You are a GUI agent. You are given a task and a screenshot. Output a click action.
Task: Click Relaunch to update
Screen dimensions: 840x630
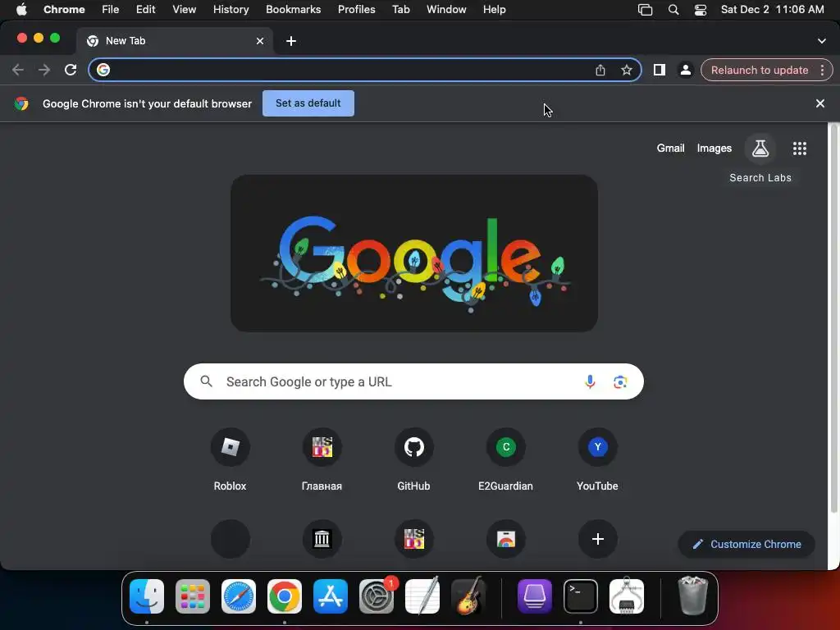point(759,71)
